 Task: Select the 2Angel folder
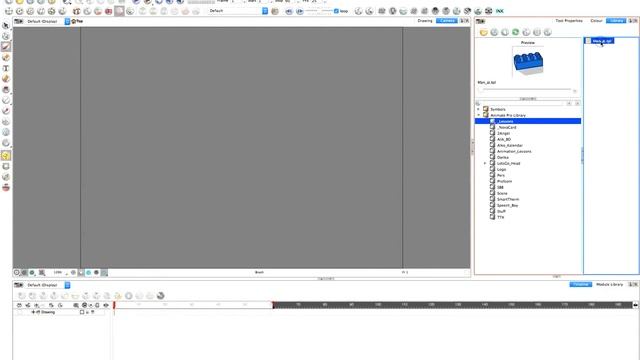(x=503, y=133)
